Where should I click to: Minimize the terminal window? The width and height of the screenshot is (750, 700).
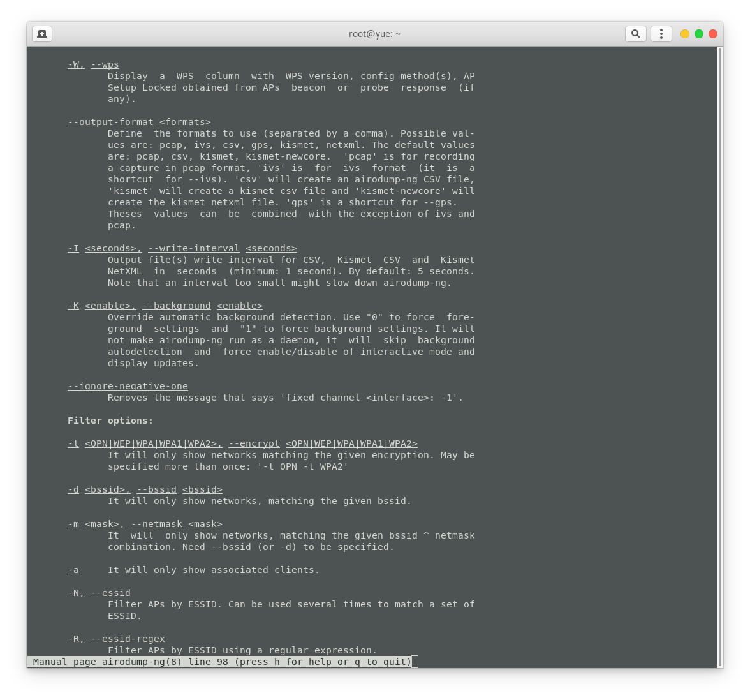[684, 34]
